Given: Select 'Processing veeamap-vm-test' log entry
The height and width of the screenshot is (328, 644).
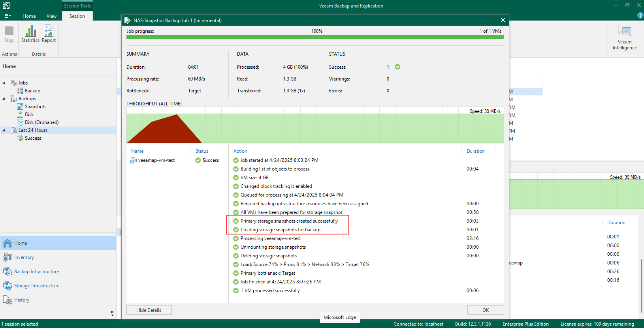Looking at the screenshot, I should (x=271, y=238).
